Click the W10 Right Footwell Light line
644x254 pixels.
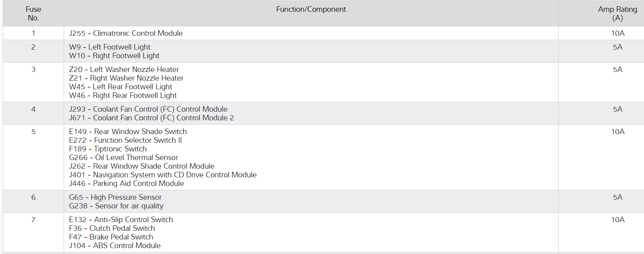pyautogui.click(x=114, y=56)
